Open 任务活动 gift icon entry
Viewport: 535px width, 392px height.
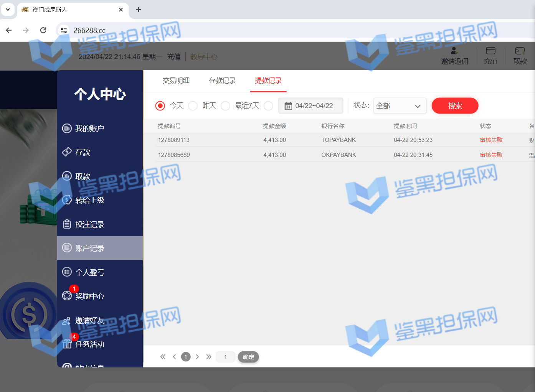(89, 344)
